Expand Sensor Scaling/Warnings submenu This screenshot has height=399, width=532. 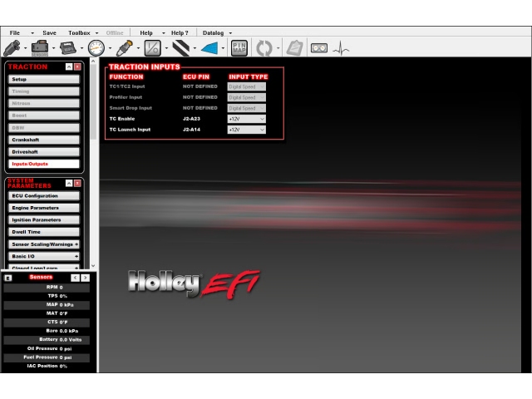pyautogui.click(x=44, y=244)
